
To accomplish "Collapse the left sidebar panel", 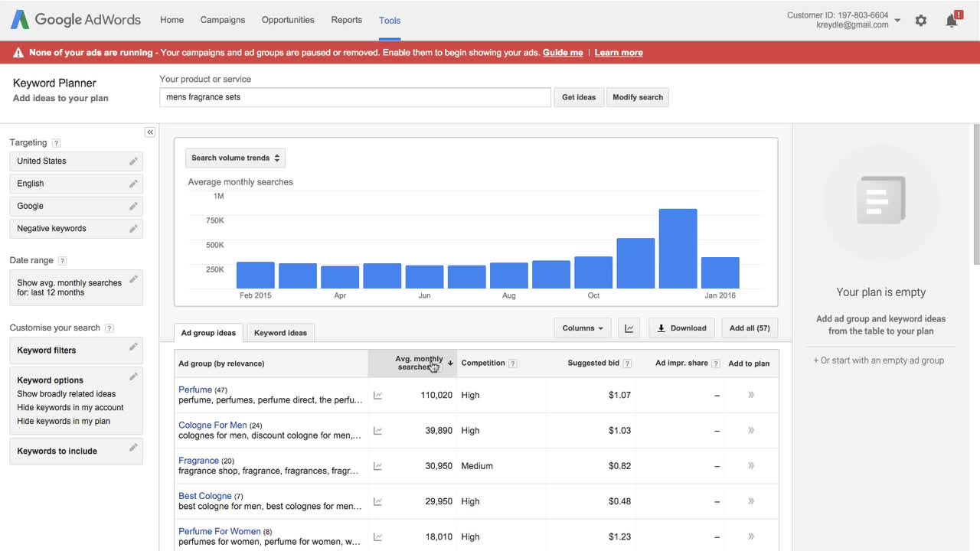I will click(x=150, y=132).
